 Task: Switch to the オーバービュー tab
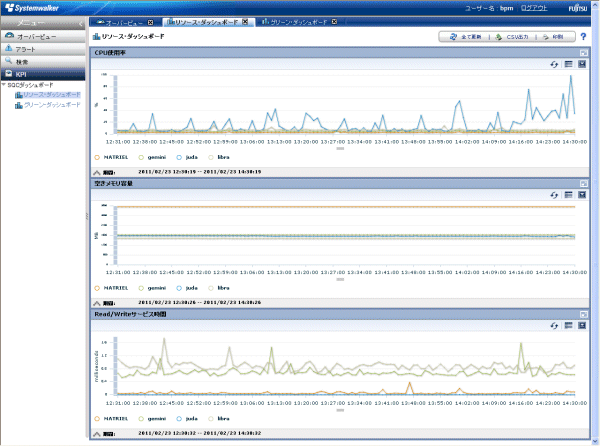126,21
